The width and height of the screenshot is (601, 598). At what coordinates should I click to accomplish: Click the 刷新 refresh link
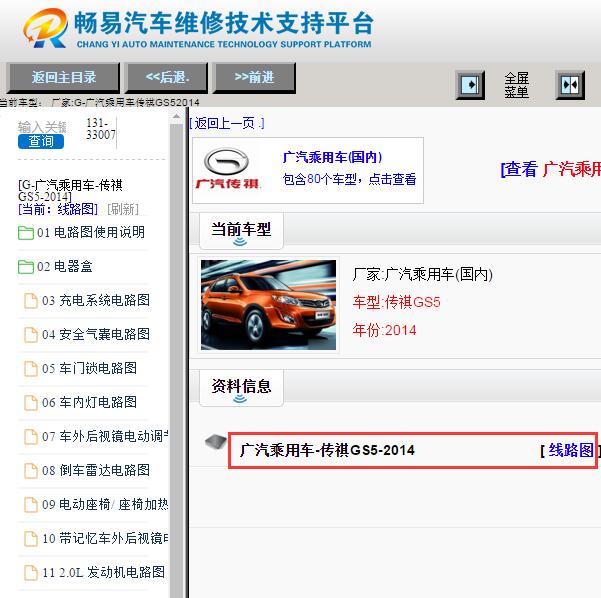click(x=123, y=209)
